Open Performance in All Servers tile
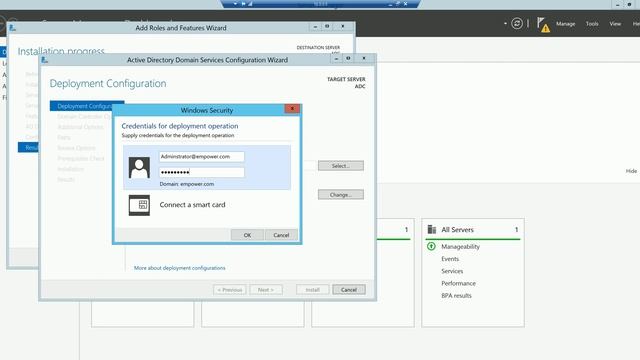The height and width of the screenshot is (360, 640). (458, 283)
